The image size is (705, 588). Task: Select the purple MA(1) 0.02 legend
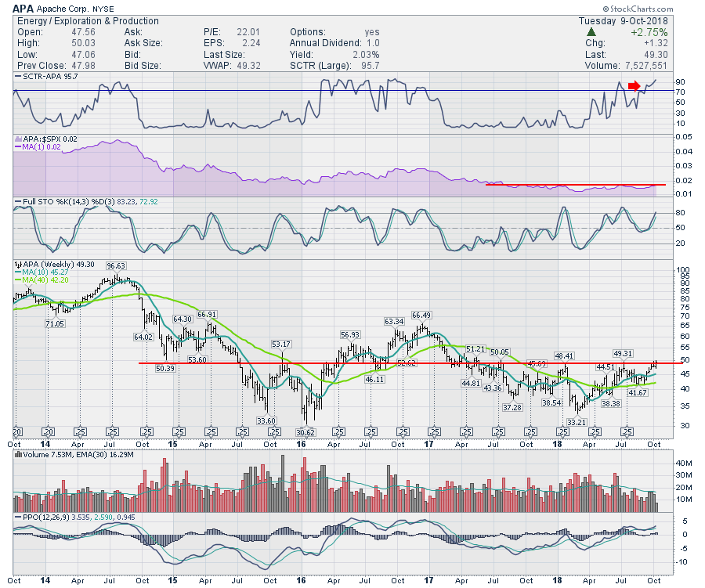pyautogui.click(x=38, y=147)
